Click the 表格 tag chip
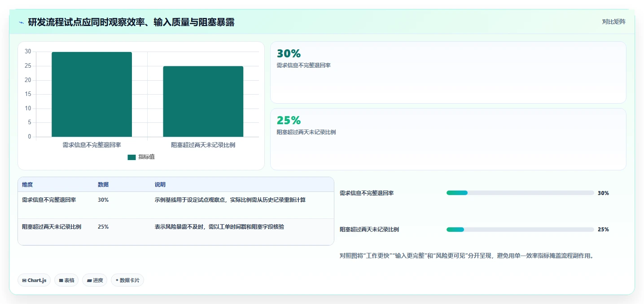Viewport: 644px width, 304px height. [x=66, y=280]
